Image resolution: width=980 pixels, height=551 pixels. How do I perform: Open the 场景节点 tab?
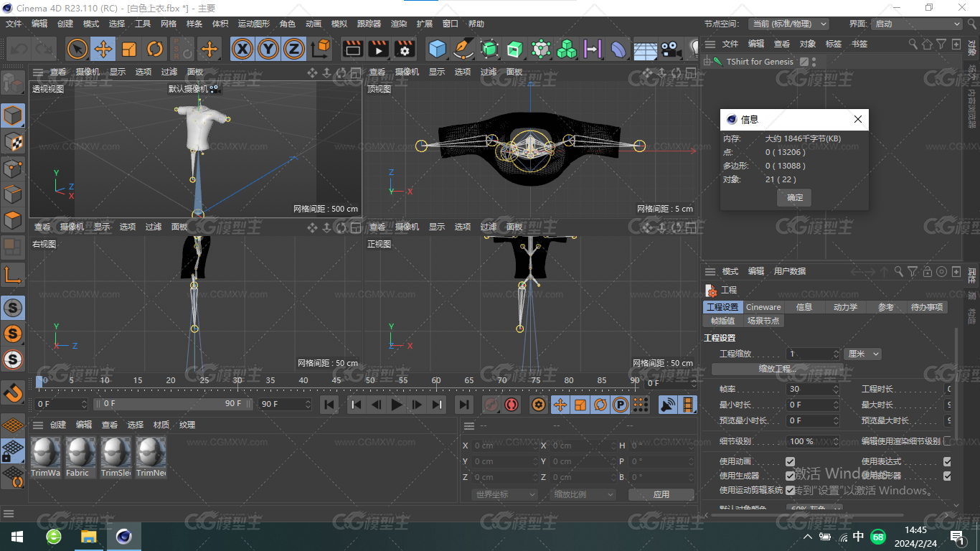coord(763,321)
